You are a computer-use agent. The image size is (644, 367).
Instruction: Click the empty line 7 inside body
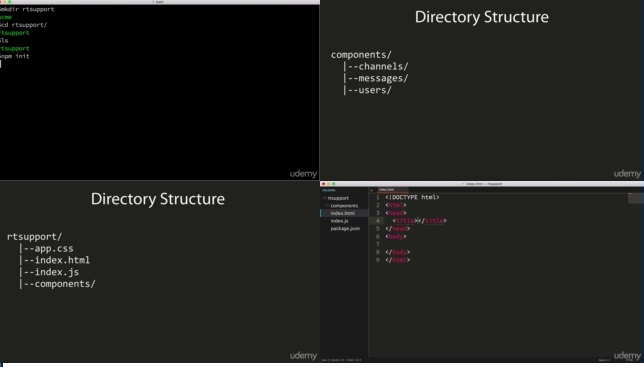pos(493,244)
